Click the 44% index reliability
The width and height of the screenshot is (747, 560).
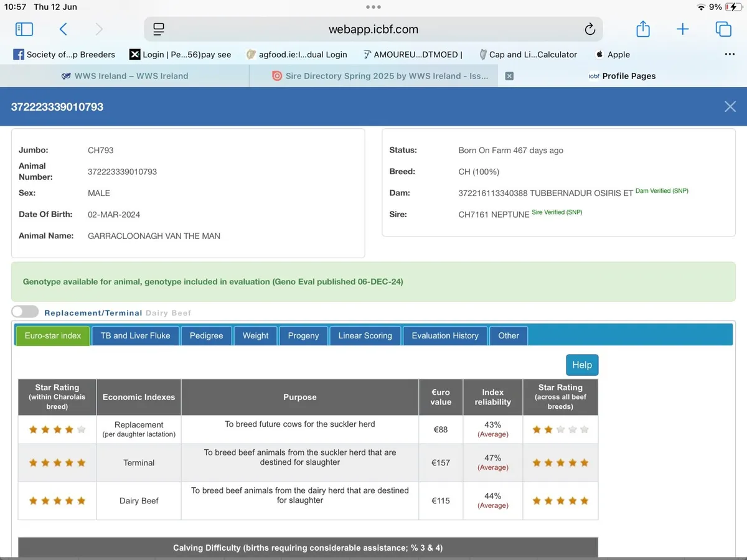[493, 496]
